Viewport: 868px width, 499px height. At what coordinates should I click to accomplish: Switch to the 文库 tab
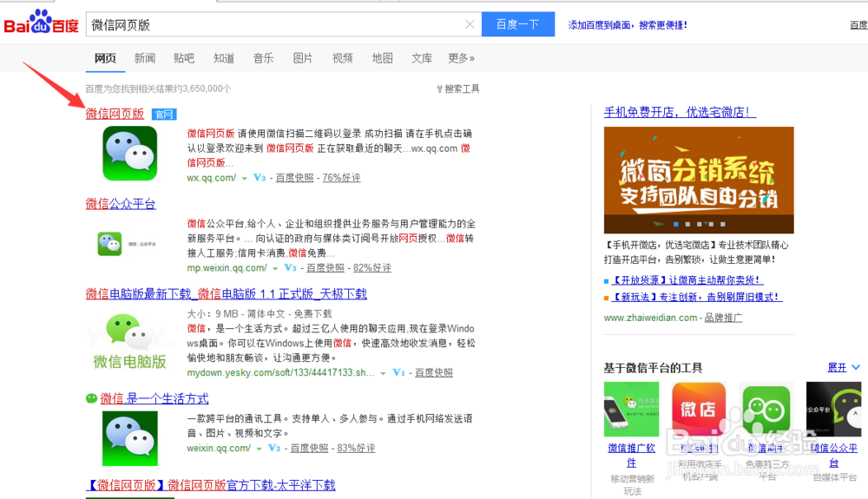(421, 58)
